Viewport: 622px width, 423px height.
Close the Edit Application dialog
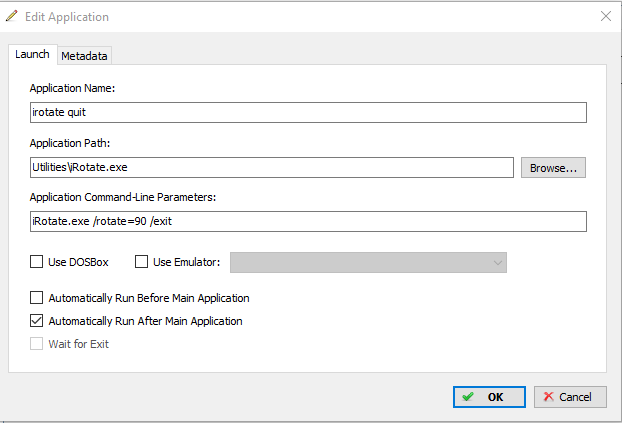point(606,16)
